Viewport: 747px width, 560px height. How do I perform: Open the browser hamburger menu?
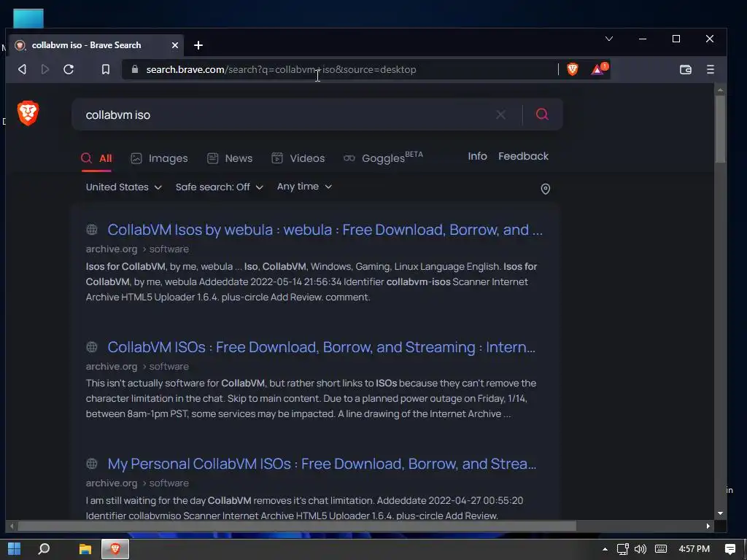[x=711, y=69]
